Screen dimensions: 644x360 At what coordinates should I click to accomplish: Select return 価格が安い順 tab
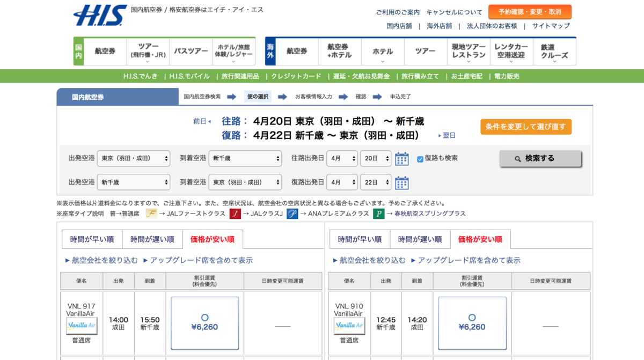point(480,239)
